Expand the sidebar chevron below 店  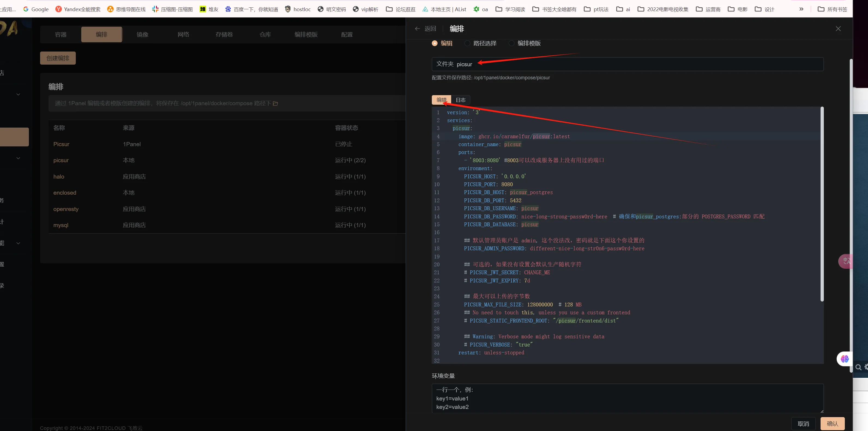tap(18, 94)
